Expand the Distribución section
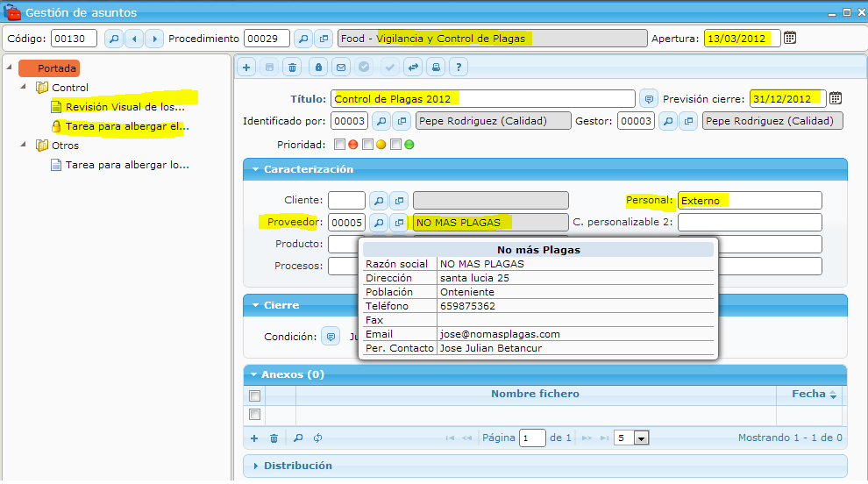Viewport: 868px width, 484px height. [x=255, y=466]
